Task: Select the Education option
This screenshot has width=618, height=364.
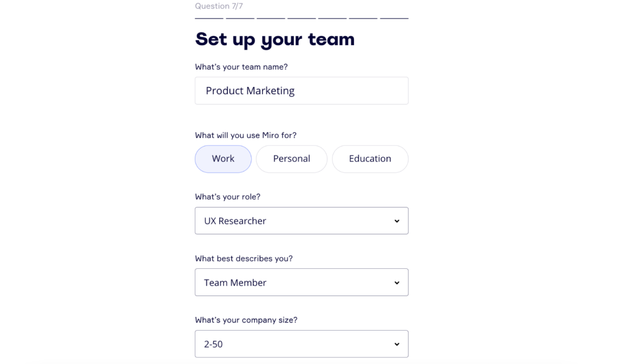Action: point(369,159)
